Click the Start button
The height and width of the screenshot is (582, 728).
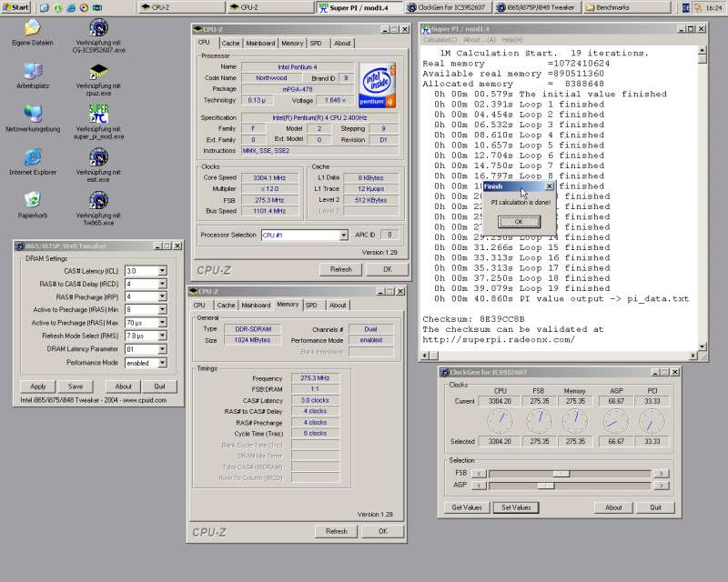15,7
